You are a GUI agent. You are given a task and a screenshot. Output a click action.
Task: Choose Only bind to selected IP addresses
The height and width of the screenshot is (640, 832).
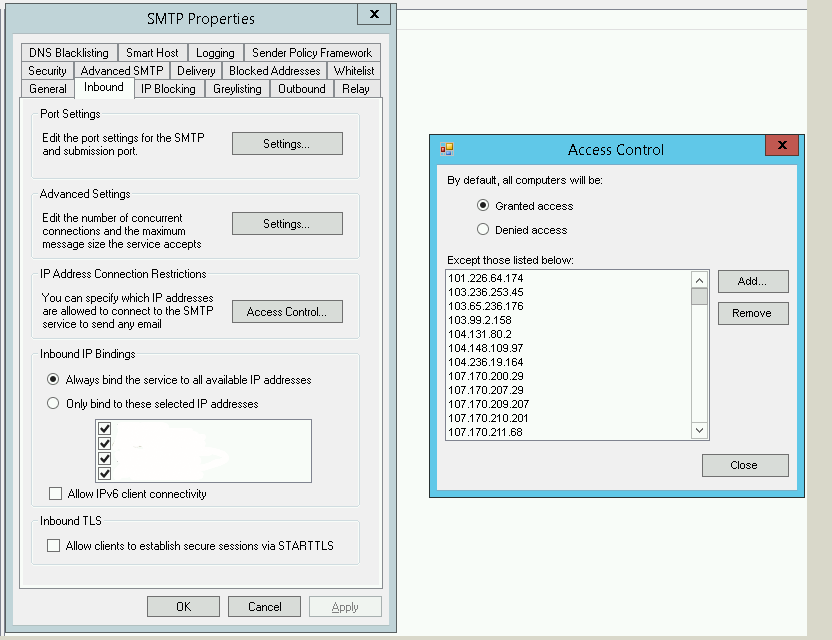pyautogui.click(x=53, y=404)
